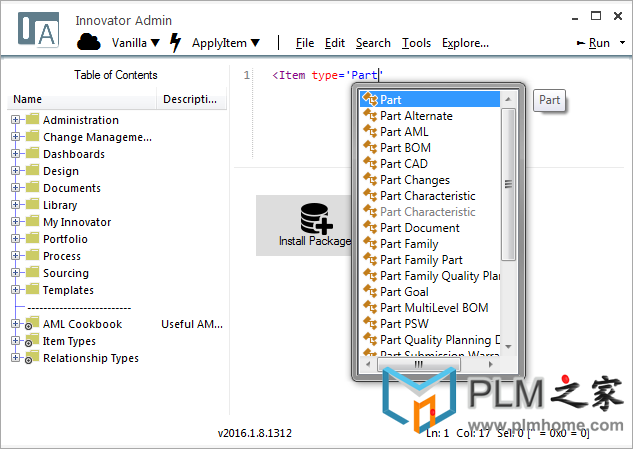This screenshot has height=449, width=633.
Task: Click the Library folder icon
Action: click(32, 204)
